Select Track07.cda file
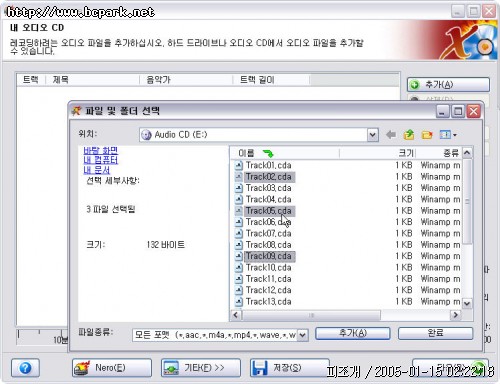500x384 pixels. [x=269, y=233]
